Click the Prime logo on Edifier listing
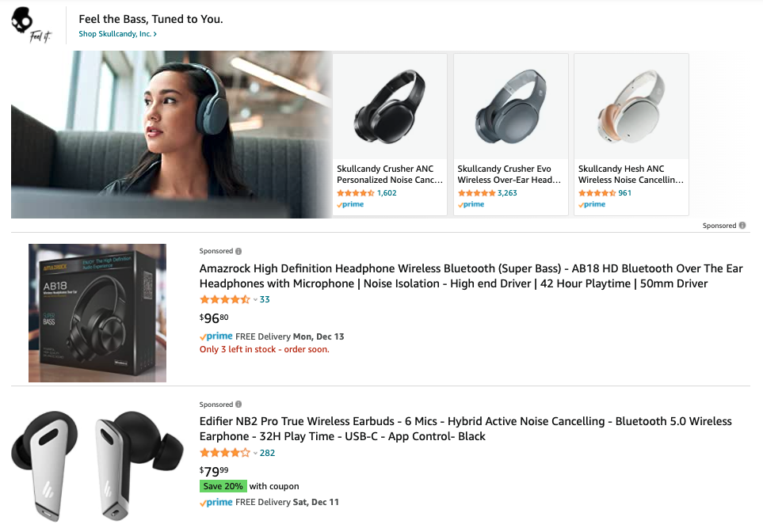This screenshot has height=532, width=763. tap(216, 502)
